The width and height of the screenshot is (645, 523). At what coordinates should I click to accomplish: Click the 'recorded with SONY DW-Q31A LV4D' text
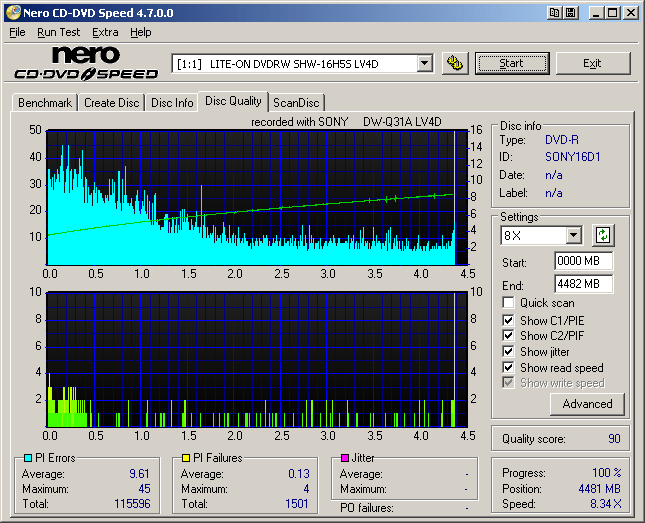[346, 122]
